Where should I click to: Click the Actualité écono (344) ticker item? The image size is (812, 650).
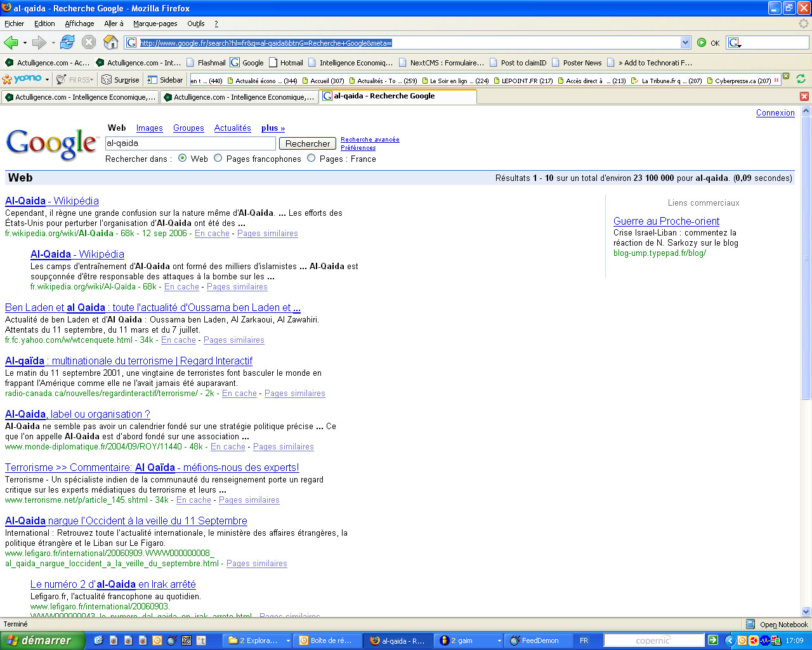pyautogui.click(x=262, y=81)
